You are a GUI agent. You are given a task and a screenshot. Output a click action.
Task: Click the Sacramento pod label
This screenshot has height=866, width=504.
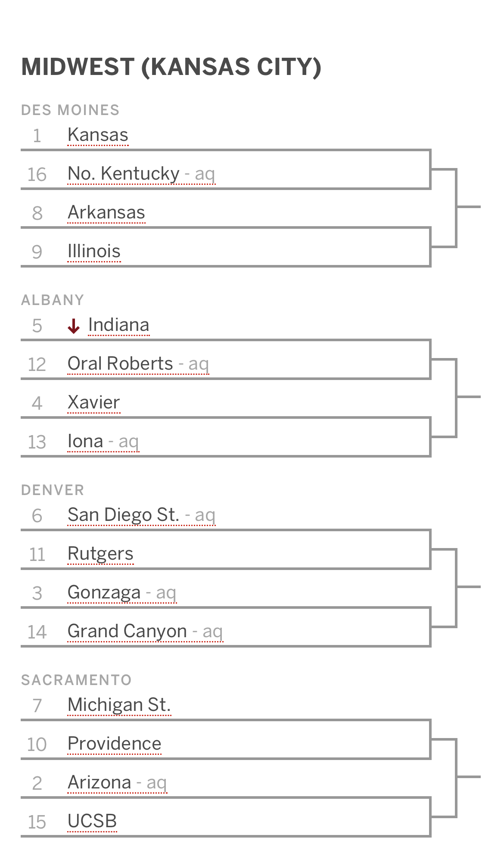[x=76, y=680]
